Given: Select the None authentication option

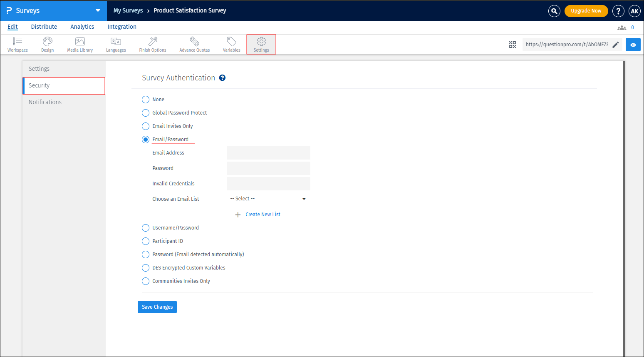Looking at the screenshot, I should click(x=146, y=100).
